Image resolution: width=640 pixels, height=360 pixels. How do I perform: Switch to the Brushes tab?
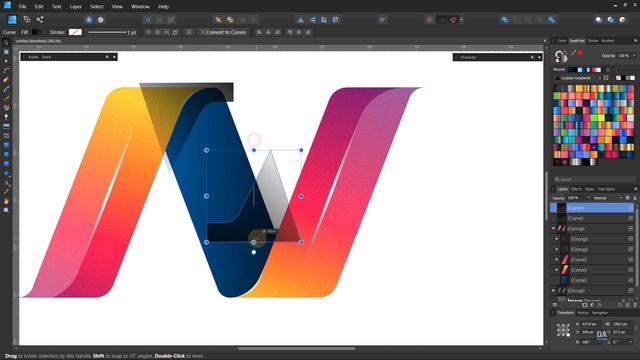click(608, 41)
